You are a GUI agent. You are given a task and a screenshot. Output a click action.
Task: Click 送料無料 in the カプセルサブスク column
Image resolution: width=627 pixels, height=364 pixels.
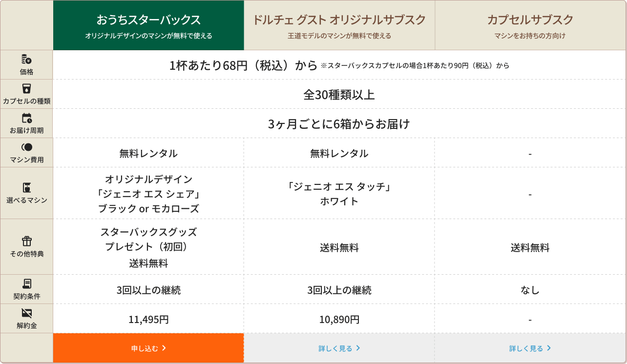pyautogui.click(x=530, y=248)
